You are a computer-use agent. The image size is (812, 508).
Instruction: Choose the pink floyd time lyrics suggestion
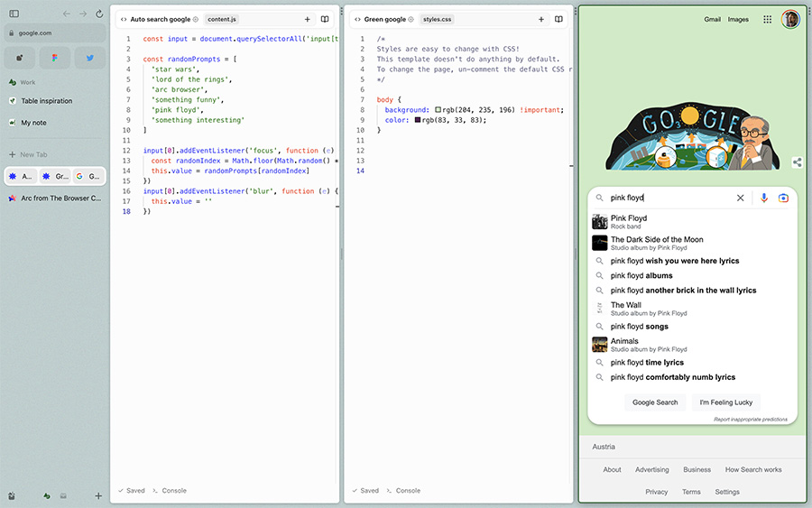[693, 363]
